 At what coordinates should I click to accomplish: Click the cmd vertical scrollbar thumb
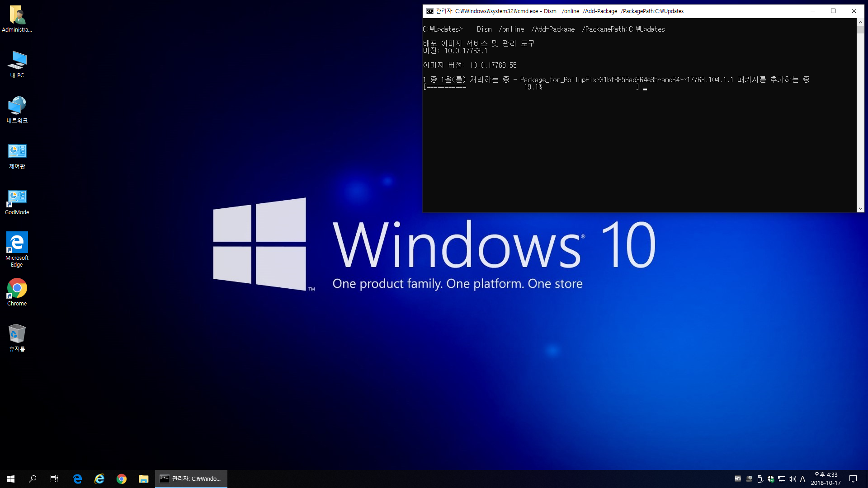(x=860, y=29)
